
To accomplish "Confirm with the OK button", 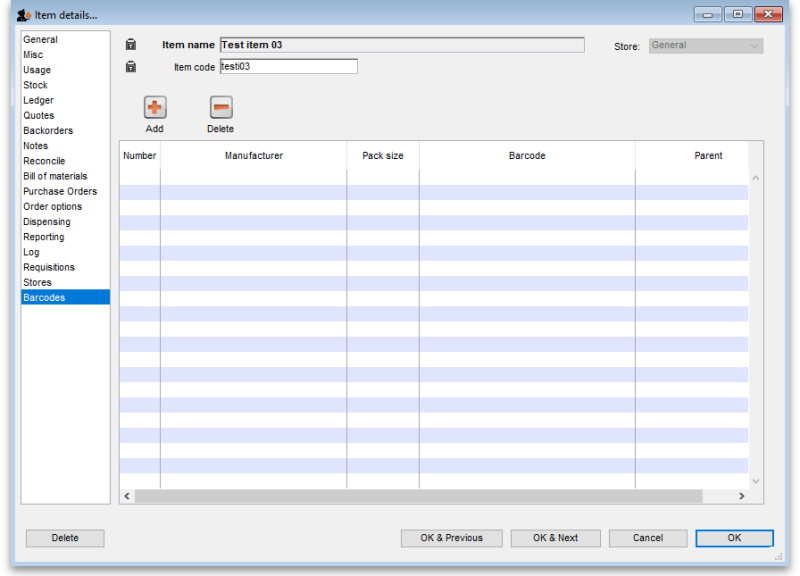I will 734,538.
